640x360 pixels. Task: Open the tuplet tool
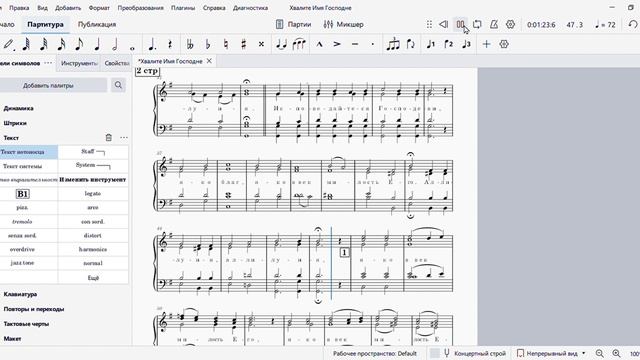pyautogui.click(x=393, y=44)
